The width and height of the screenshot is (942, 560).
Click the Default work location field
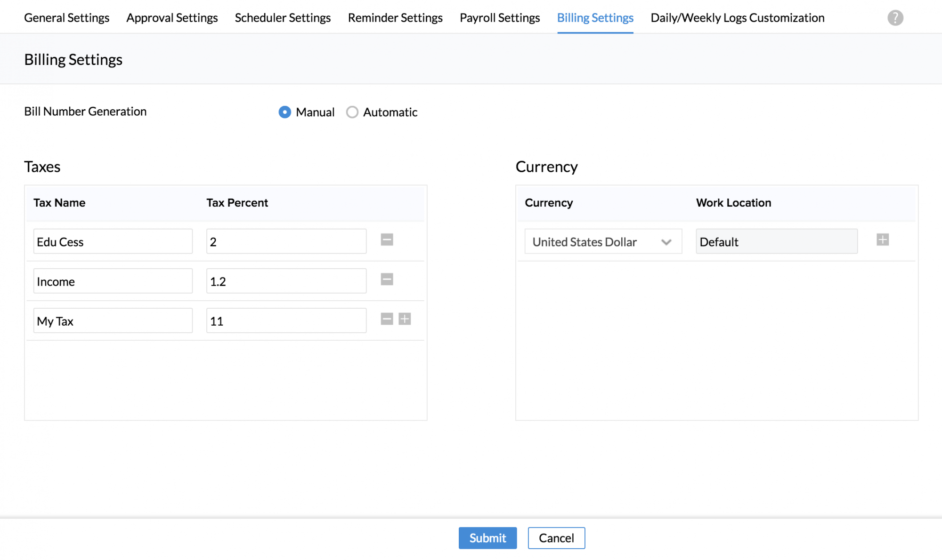pos(776,241)
